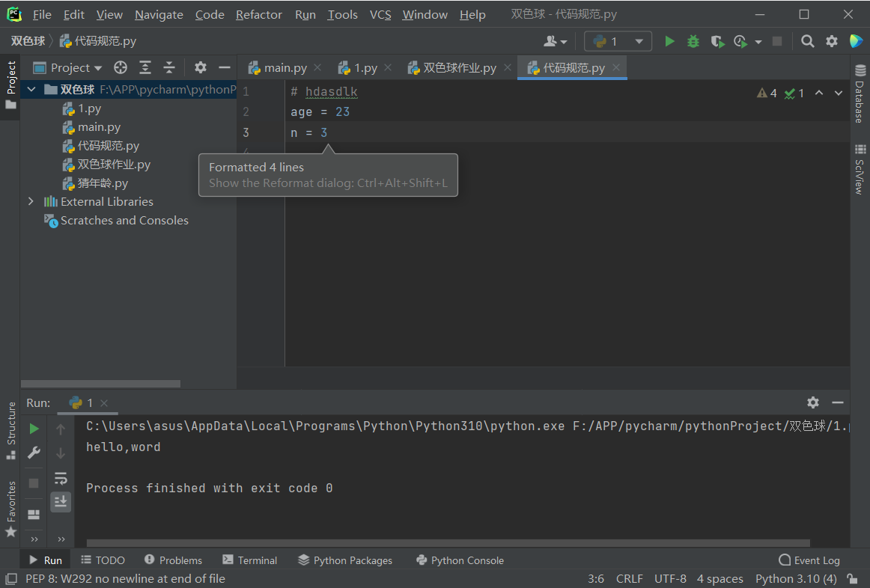Start debugging with the bug icon
Screen dimensions: 870x588
(x=693, y=41)
